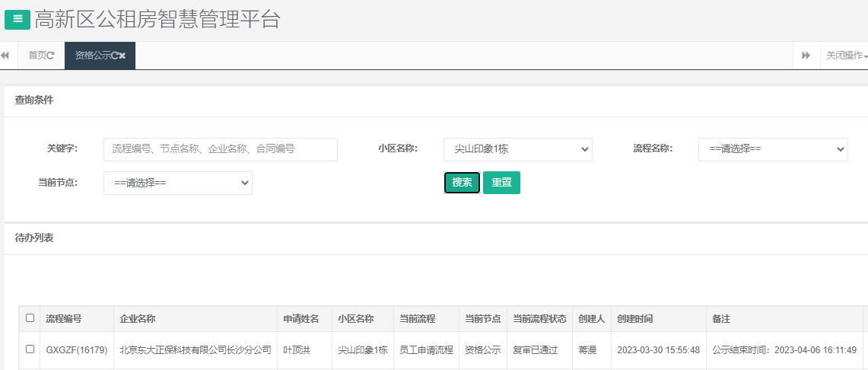
Task: Click the 查询条件 panel heading
Action: [x=33, y=100]
